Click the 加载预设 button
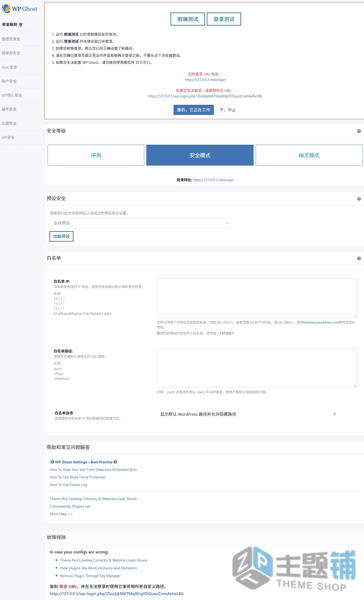Image resolution: width=364 pixels, height=600 pixels. coord(61,236)
